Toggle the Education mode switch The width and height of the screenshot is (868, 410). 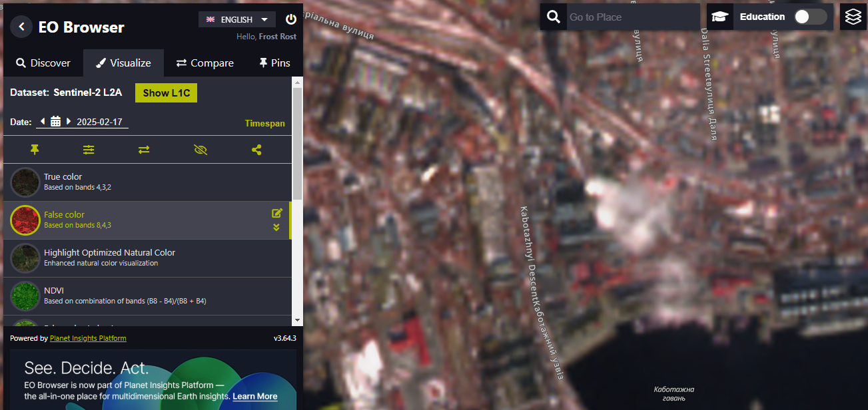coord(810,17)
